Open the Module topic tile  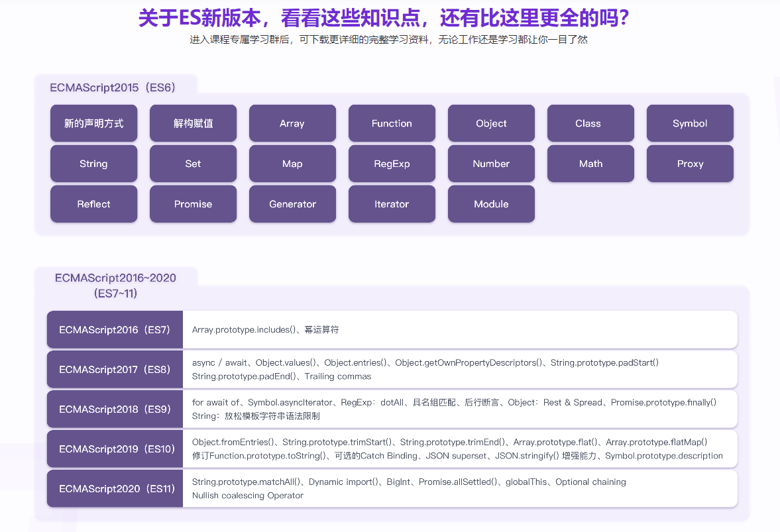pyautogui.click(x=491, y=204)
